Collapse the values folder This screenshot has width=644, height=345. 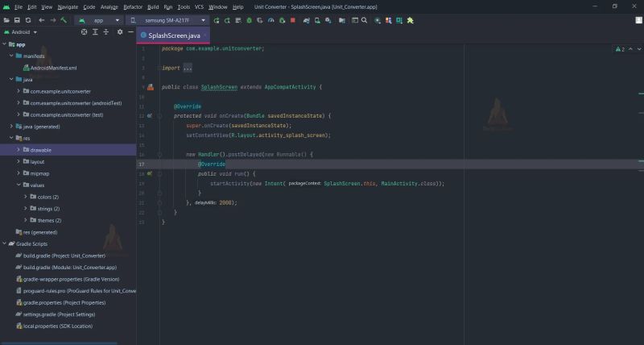tap(19, 185)
